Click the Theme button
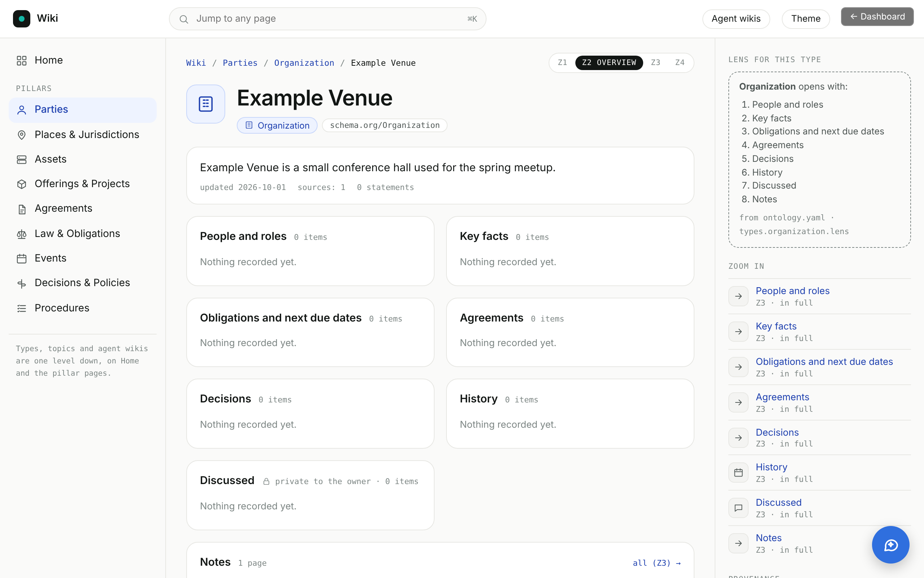This screenshot has height=578, width=924. tap(806, 19)
